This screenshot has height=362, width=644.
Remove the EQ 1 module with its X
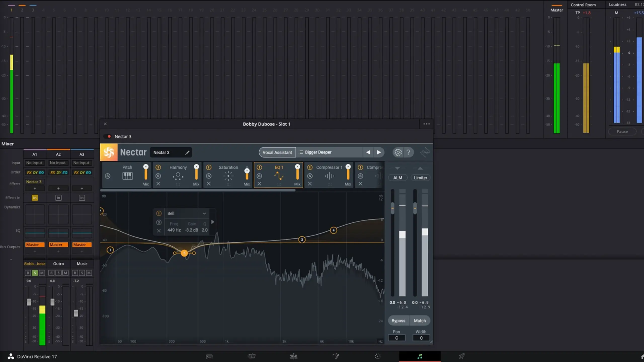click(x=259, y=184)
